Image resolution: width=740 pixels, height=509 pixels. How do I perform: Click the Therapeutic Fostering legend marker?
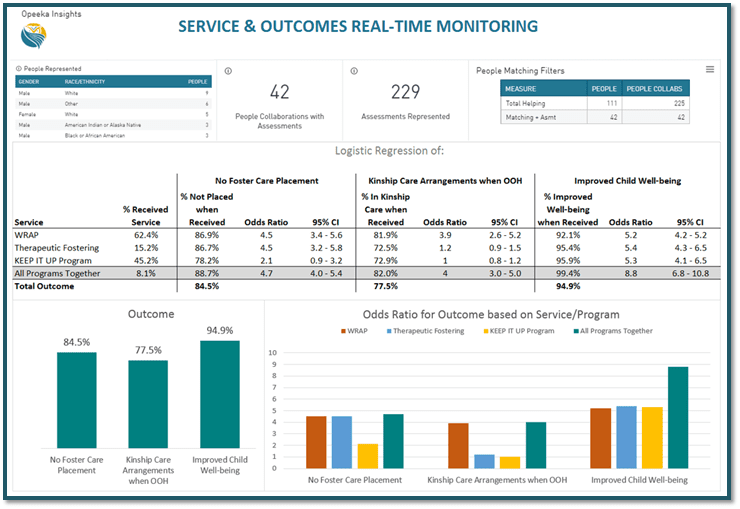pyautogui.click(x=387, y=330)
